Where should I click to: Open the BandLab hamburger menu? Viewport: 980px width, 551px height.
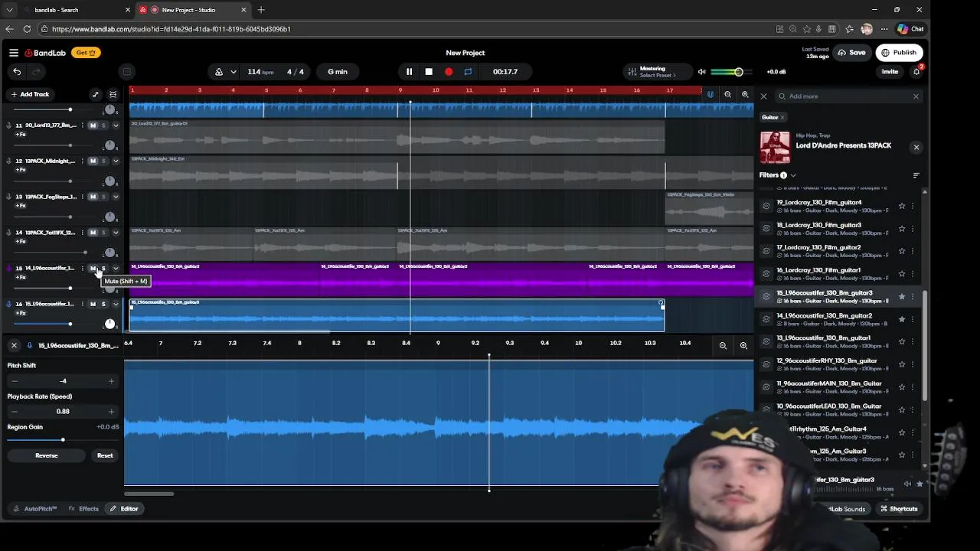click(x=14, y=53)
